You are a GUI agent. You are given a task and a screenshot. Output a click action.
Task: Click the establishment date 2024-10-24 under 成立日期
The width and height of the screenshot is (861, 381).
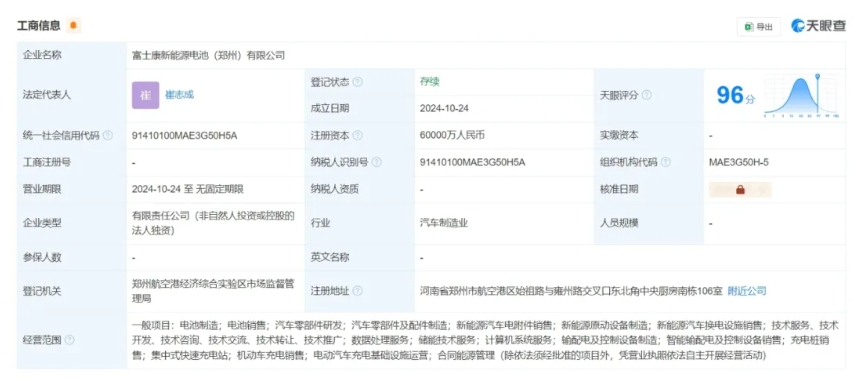444,108
